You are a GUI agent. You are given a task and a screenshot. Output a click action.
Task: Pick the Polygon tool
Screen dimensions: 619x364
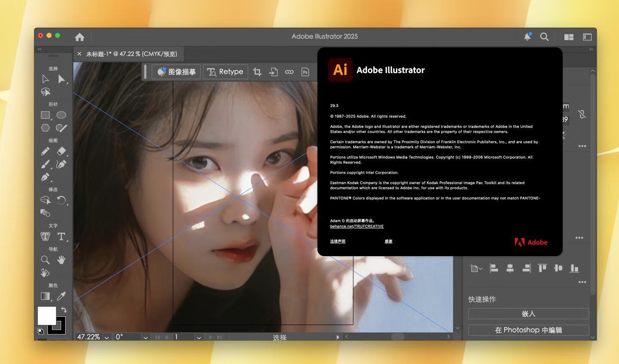(x=45, y=128)
